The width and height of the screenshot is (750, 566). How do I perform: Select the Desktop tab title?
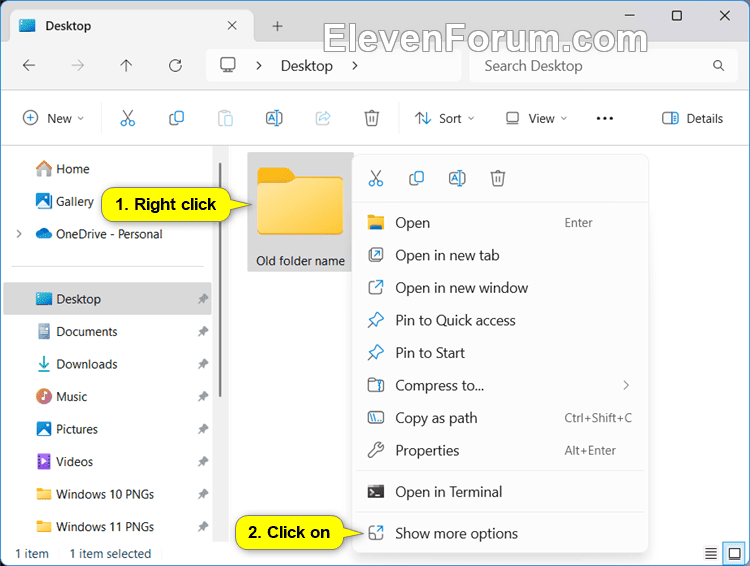coord(68,26)
